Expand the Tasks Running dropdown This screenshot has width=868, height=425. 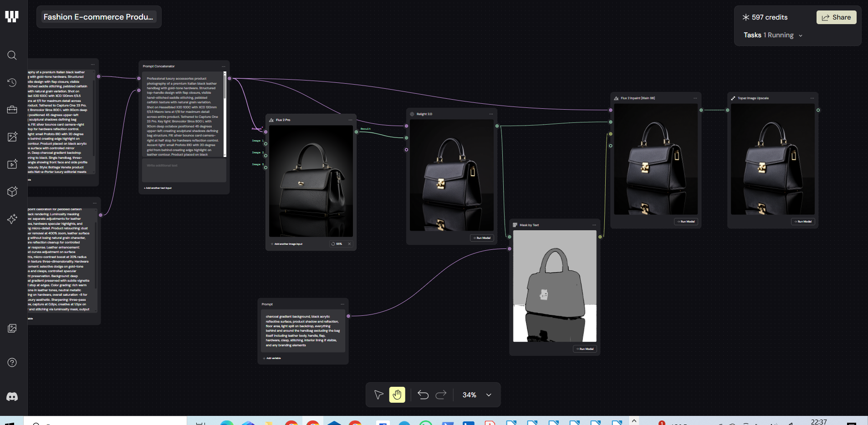coord(801,35)
